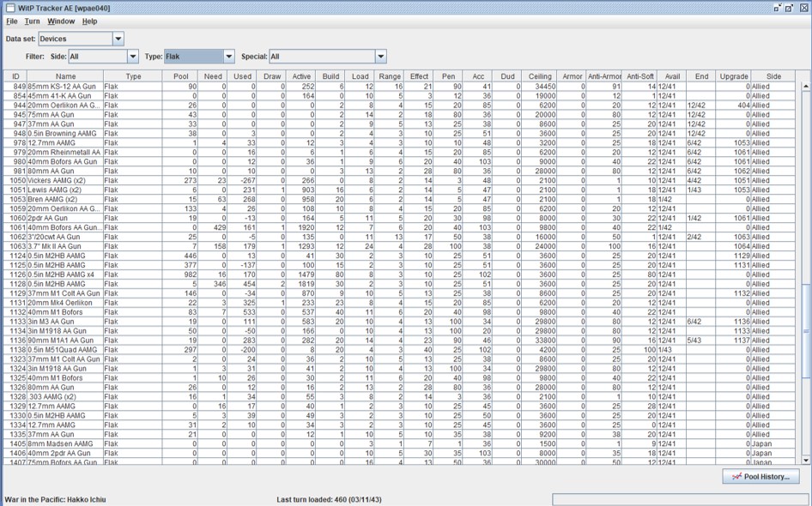The height and width of the screenshot is (506, 812).
Task: Select the Bren AAMG (x2) row
Action: (399, 199)
